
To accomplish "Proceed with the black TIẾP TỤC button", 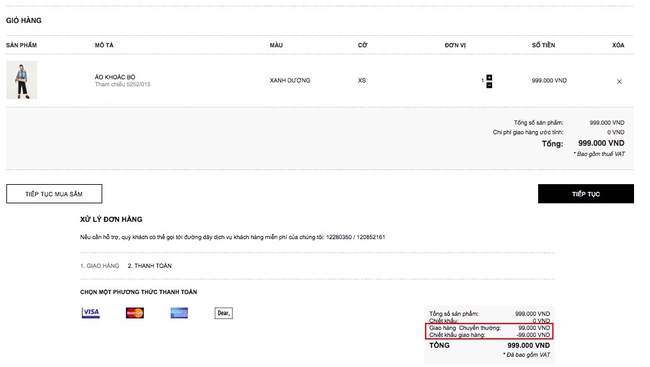I will [586, 194].
